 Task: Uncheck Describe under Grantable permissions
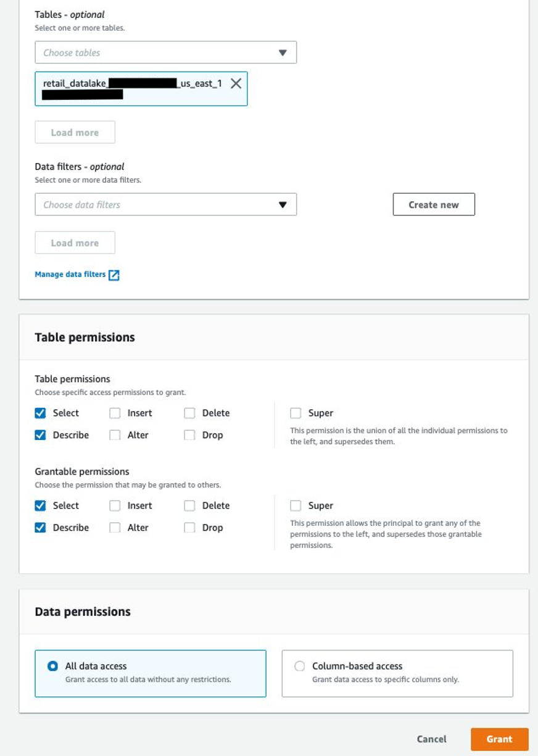point(41,528)
